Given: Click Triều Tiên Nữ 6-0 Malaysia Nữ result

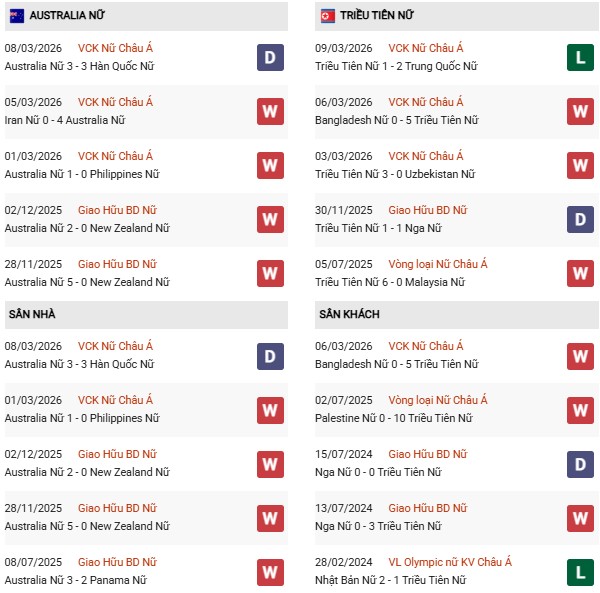Looking at the screenshot, I should point(390,282).
